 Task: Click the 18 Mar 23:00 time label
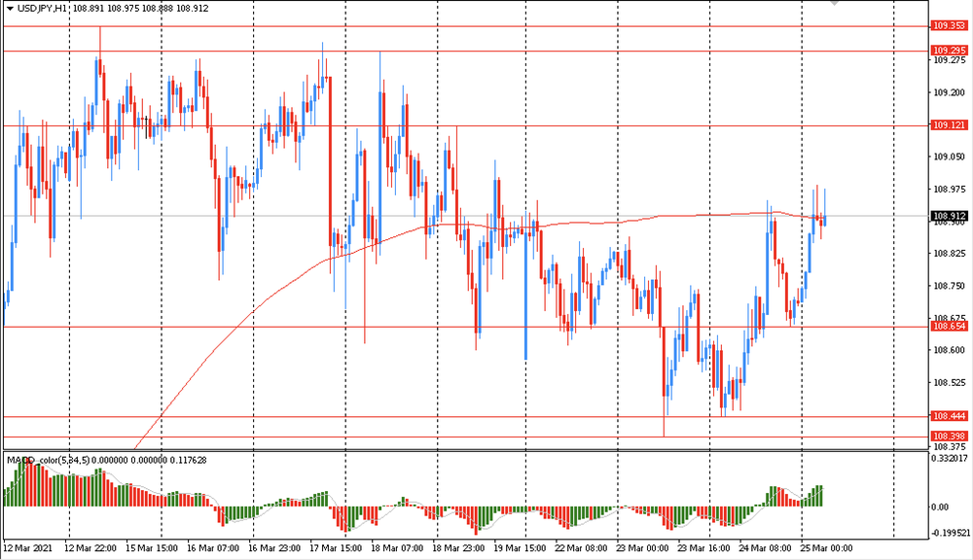click(458, 548)
